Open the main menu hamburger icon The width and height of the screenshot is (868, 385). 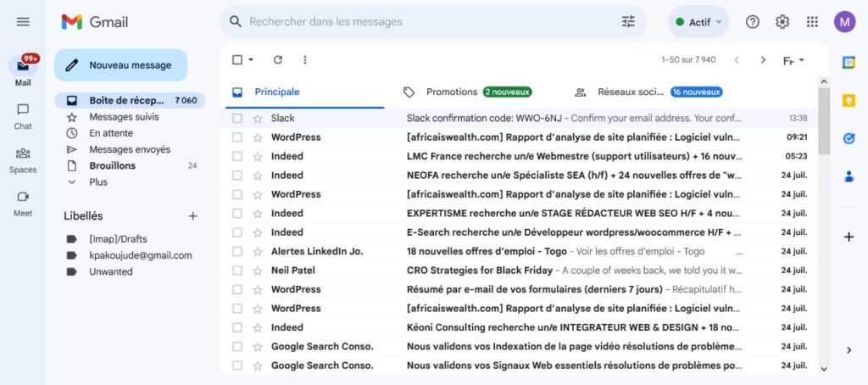(x=23, y=21)
